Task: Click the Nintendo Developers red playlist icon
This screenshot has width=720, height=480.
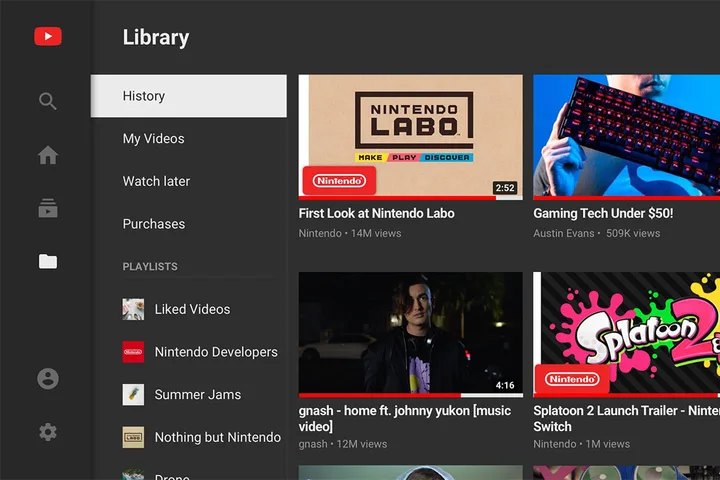Action: (133, 352)
